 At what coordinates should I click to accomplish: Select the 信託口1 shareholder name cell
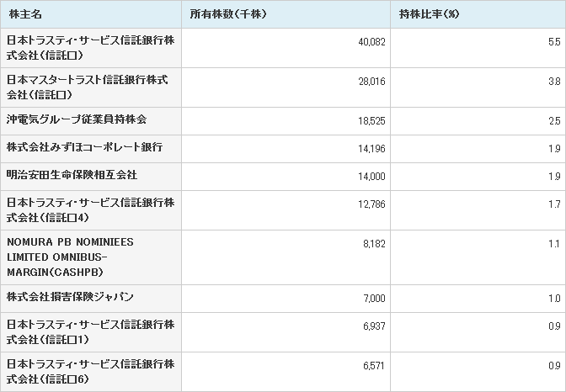click(91, 332)
